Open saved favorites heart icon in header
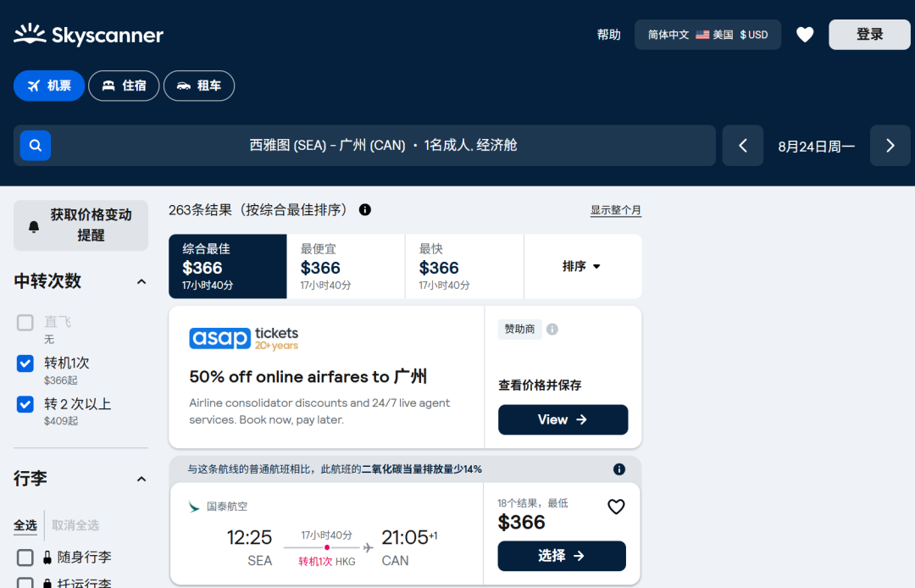The width and height of the screenshot is (915, 588). tap(805, 35)
